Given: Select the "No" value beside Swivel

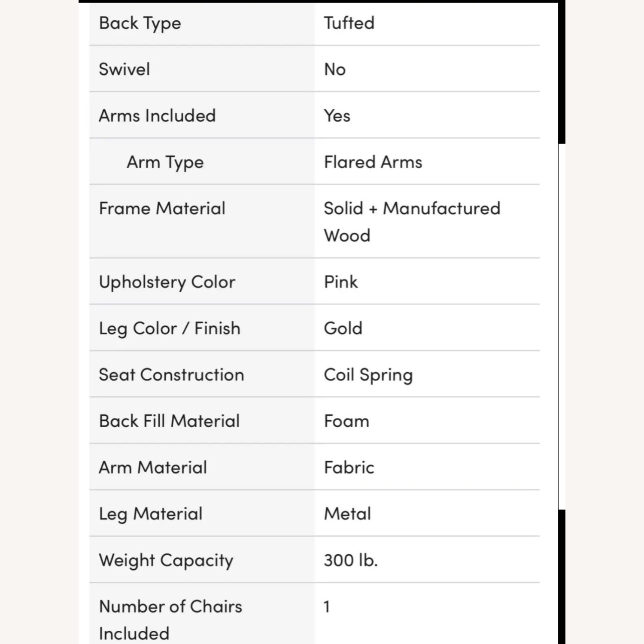Looking at the screenshot, I should (335, 70).
